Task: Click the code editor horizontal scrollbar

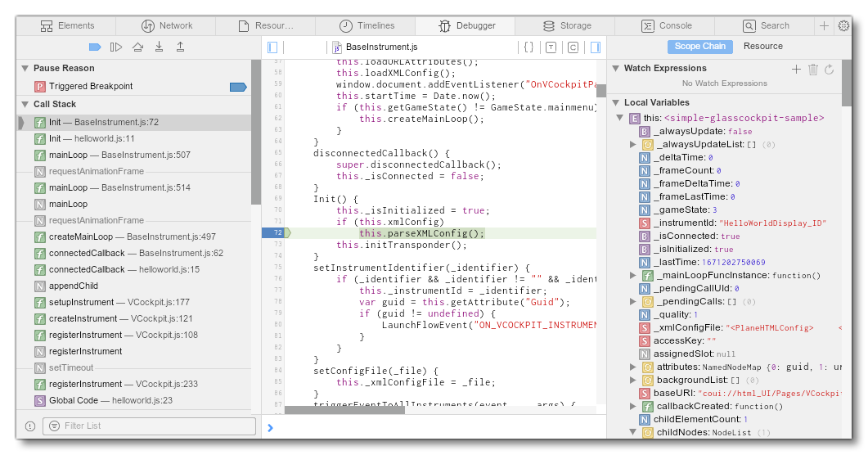Action: click(x=345, y=410)
